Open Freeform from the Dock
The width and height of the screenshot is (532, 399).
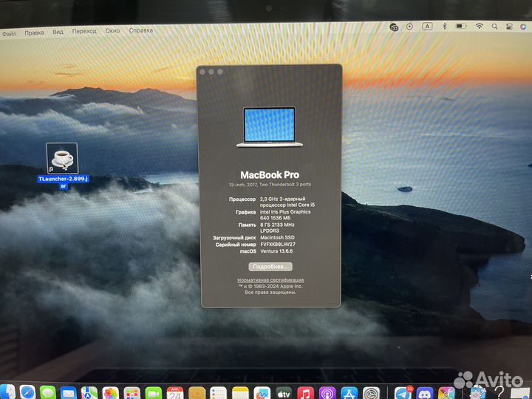tap(262, 393)
